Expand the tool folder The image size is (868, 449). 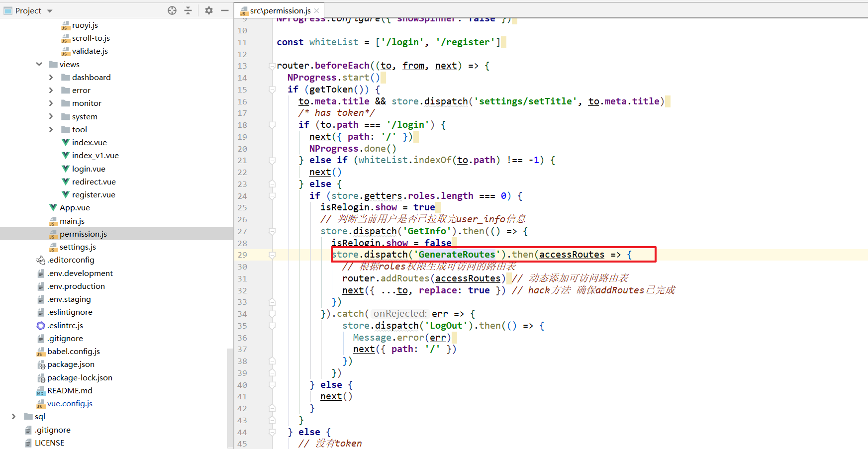point(51,129)
